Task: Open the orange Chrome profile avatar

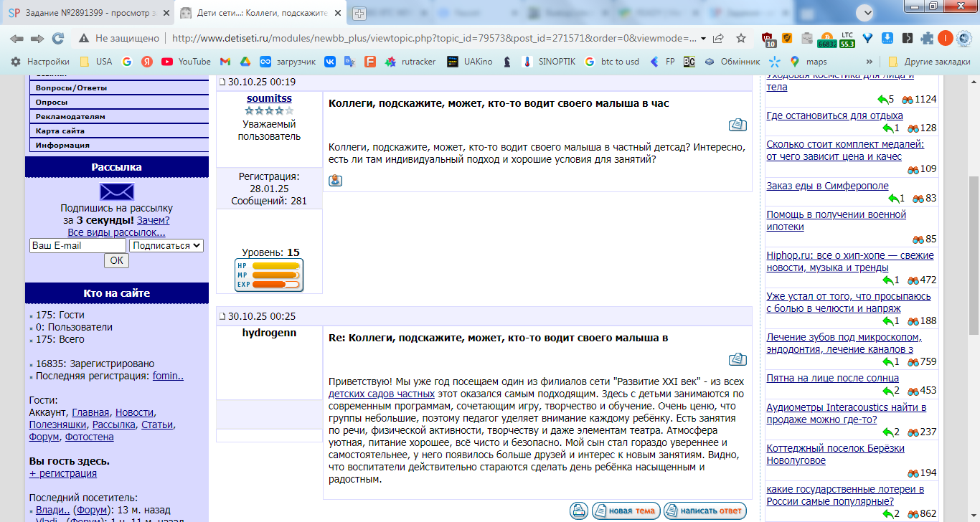Action: [946, 39]
